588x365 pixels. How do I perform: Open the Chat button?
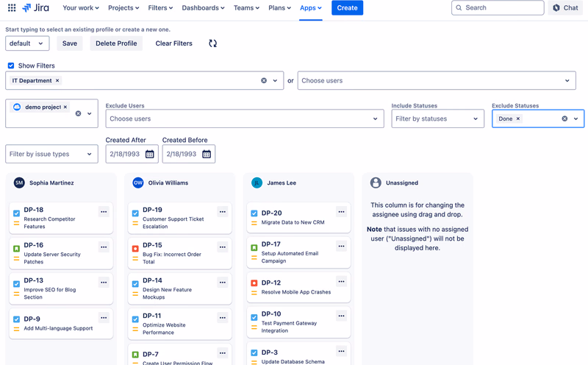pos(565,8)
